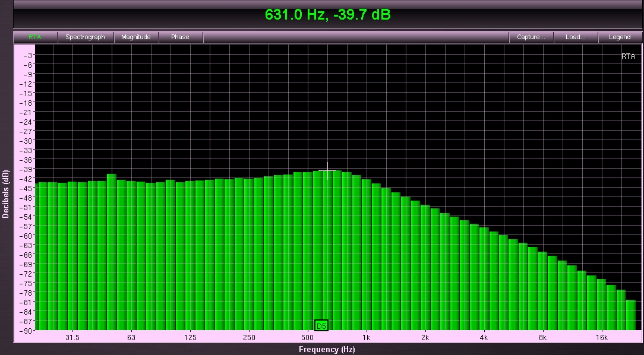The height and width of the screenshot is (355, 644).
Task: Click the 31.5 frequency axis label
Action: pyautogui.click(x=72, y=338)
